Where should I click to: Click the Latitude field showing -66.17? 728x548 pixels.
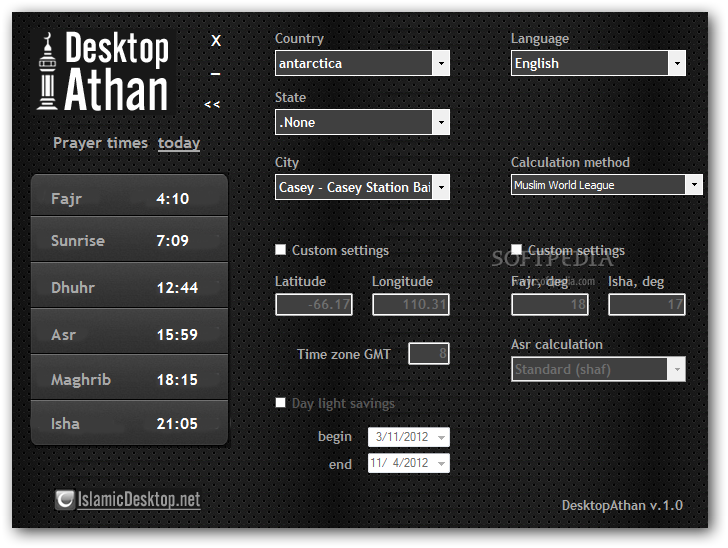tap(314, 305)
